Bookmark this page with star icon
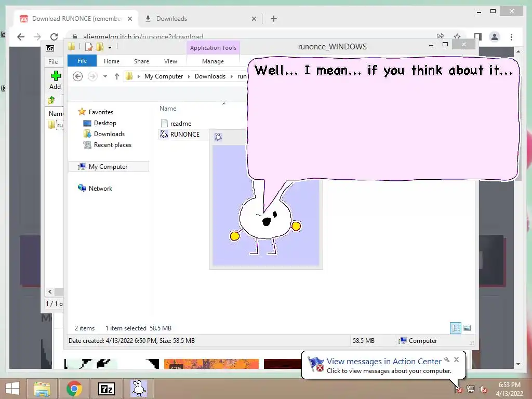The width and height of the screenshot is (532, 399). pyautogui.click(x=457, y=37)
